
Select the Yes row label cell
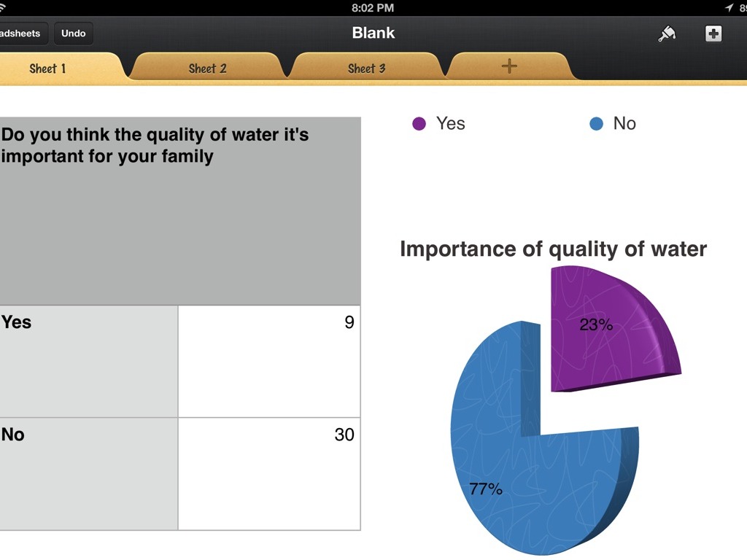point(88,361)
